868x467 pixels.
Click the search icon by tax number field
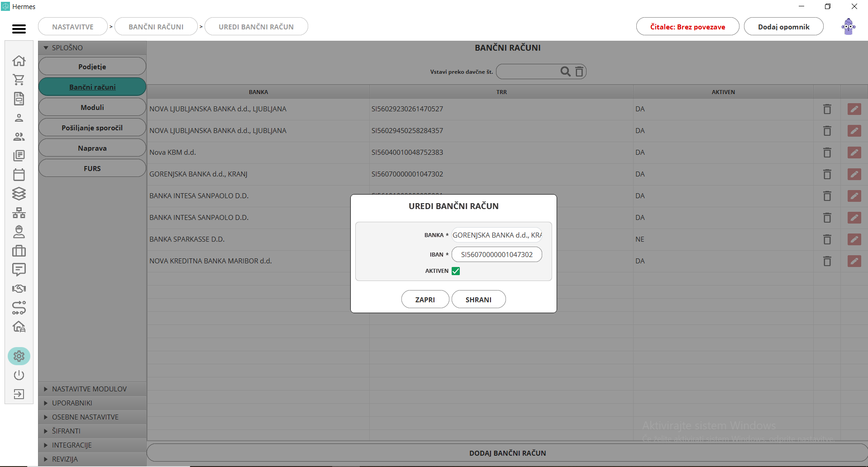[566, 71]
